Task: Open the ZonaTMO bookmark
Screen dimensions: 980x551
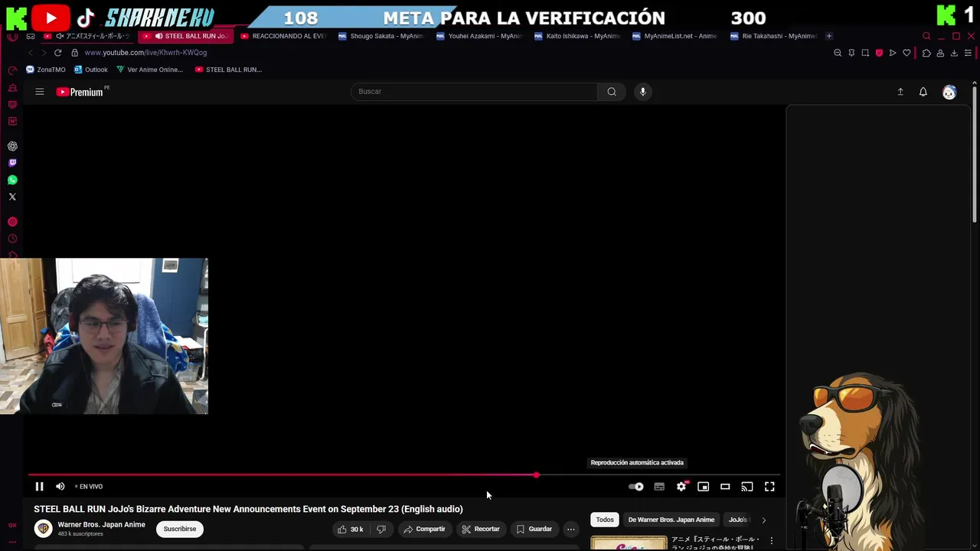Action: click(x=46, y=70)
